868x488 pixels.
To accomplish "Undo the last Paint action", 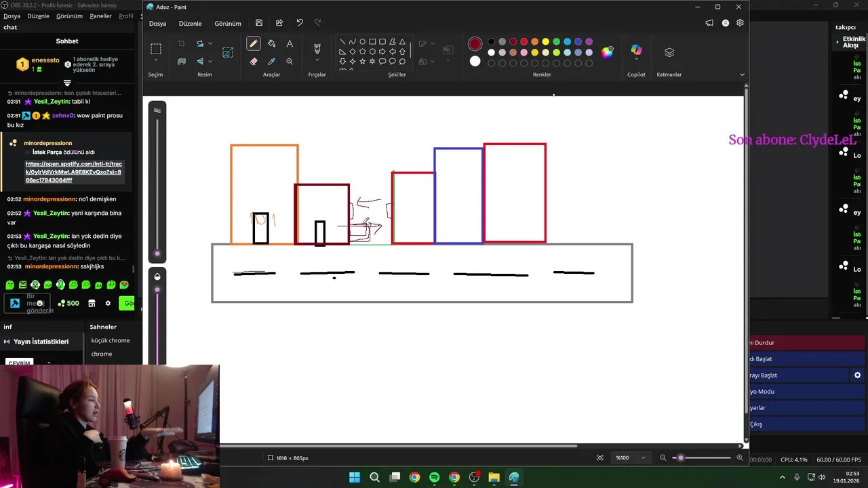I will 300,23.
